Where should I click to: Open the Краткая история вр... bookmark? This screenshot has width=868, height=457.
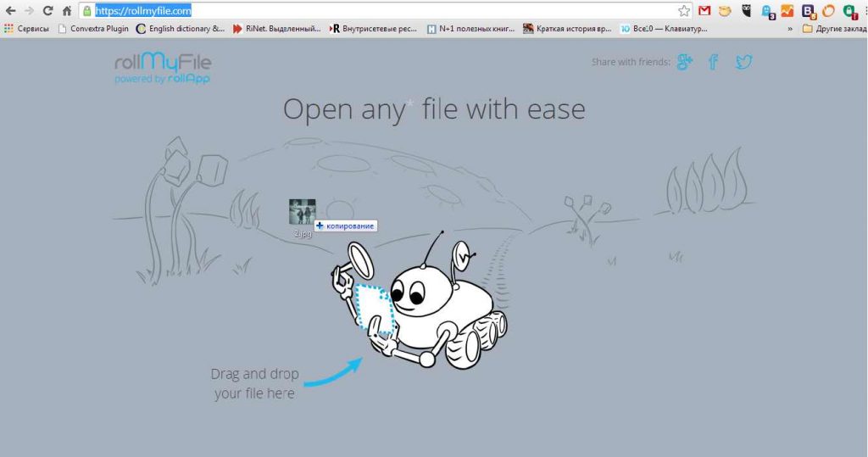[567, 28]
